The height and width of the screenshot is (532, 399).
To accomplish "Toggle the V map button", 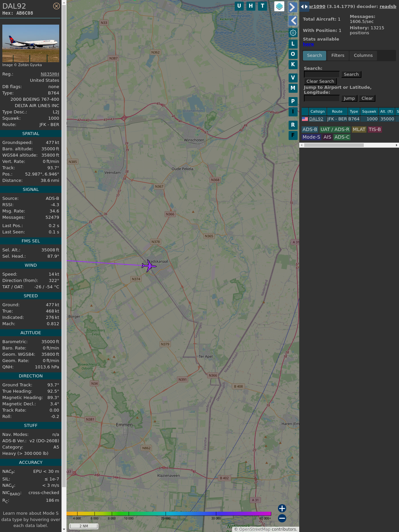I will coord(293,78).
